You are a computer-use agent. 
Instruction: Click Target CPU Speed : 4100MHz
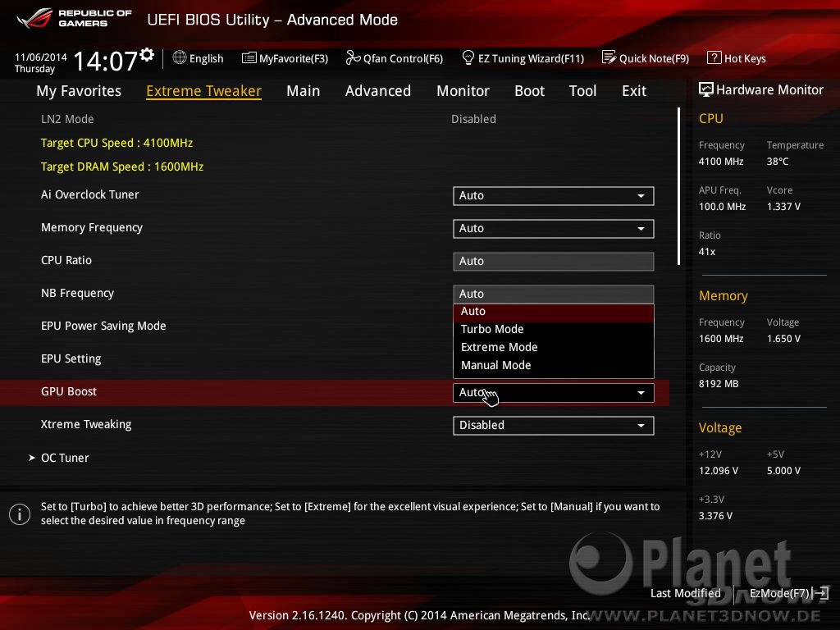pos(116,143)
